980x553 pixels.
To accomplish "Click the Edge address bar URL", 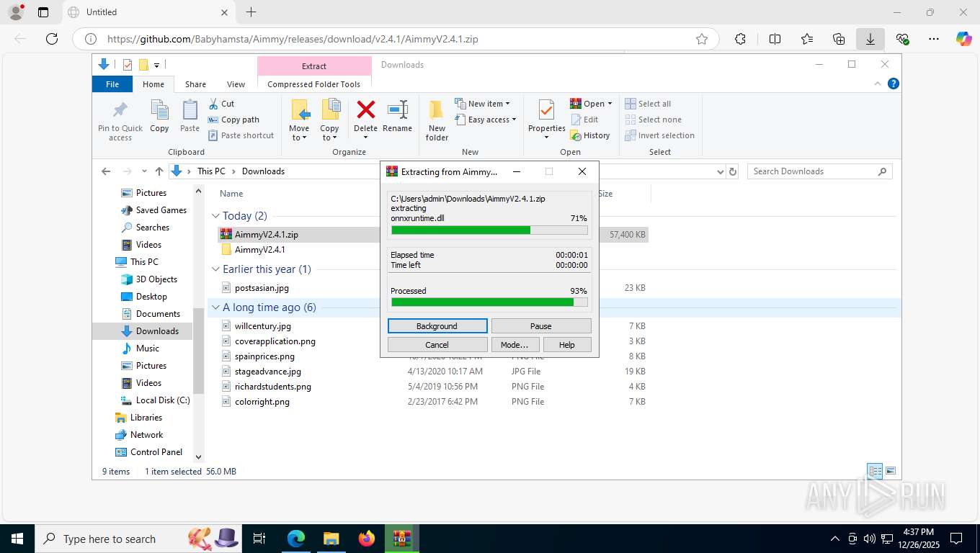I will [x=293, y=39].
